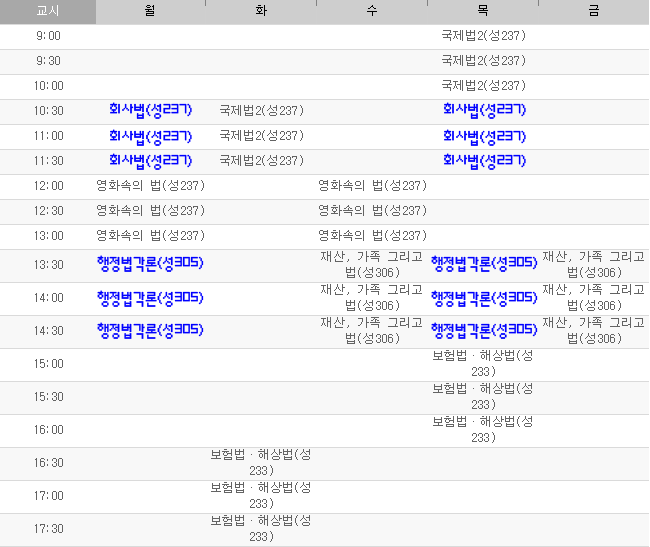Open 행정법각론(성305) link Thursday 14:30
Viewport: 650px width, 547px height.
pos(484,331)
